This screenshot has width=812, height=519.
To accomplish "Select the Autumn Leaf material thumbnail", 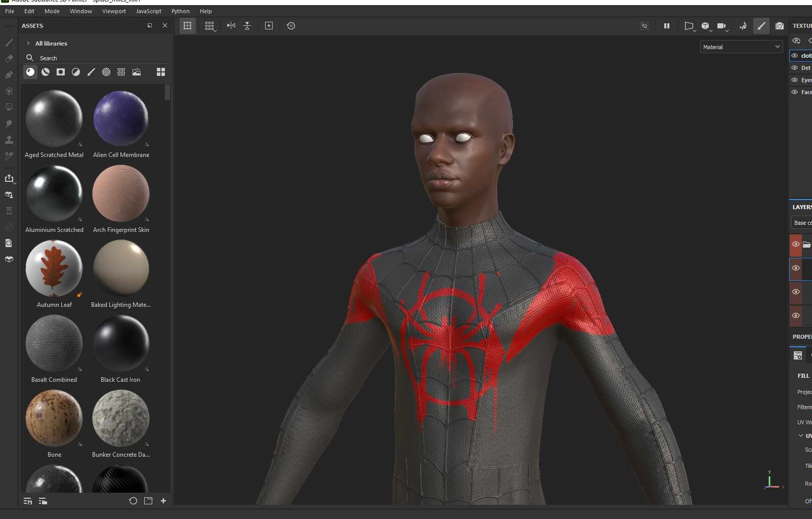I will click(x=54, y=268).
